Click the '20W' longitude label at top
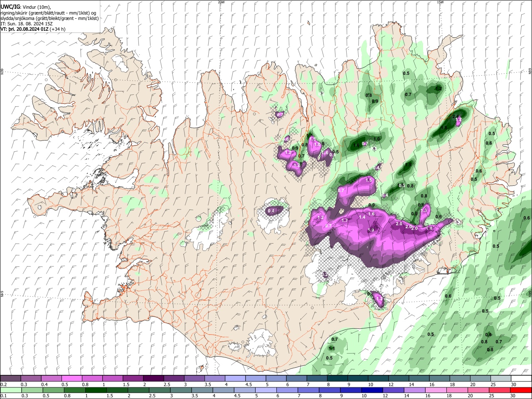The height and width of the screenshot is (399, 532). point(221,2)
